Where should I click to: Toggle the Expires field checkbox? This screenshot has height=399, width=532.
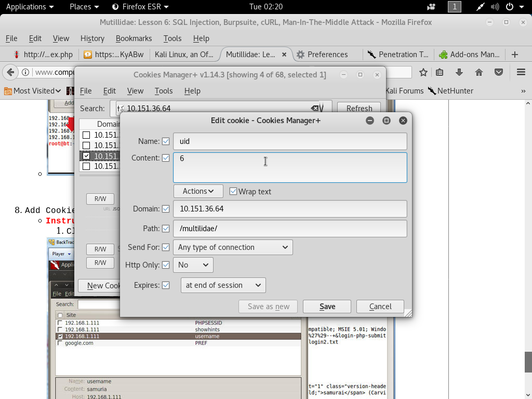pos(166,285)
